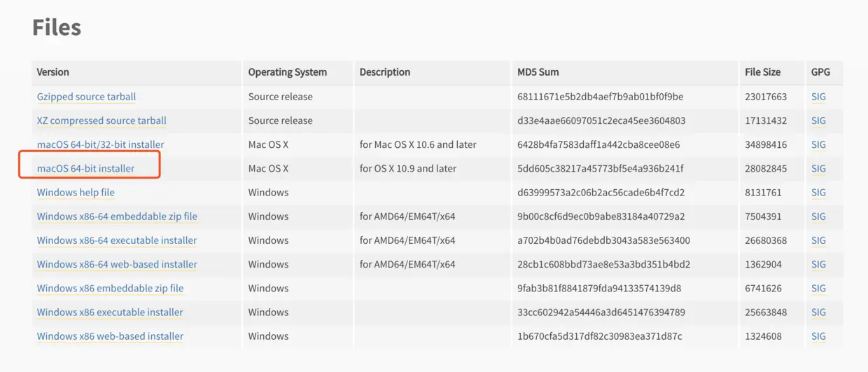Download the macOS 64-bit installer

pos(85,168)
